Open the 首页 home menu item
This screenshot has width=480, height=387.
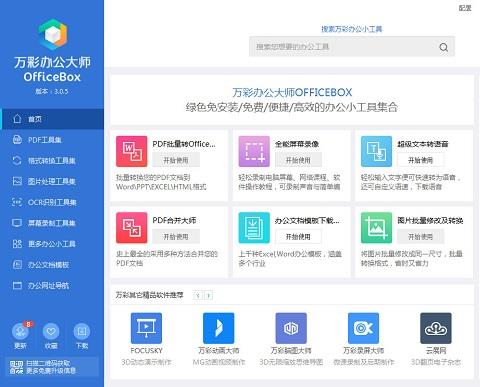[52, 119]
